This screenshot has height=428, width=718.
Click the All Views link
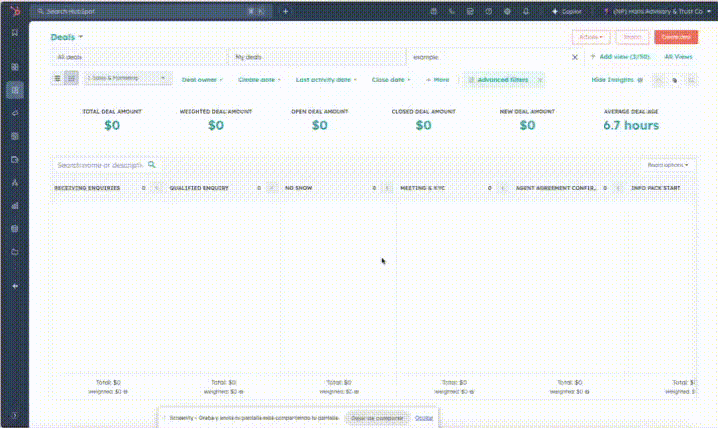click(x=678, y=57)
